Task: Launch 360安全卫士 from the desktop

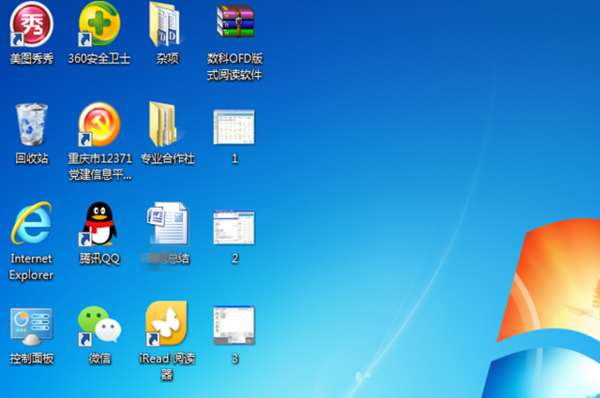Action: click(x=99, y=24)
